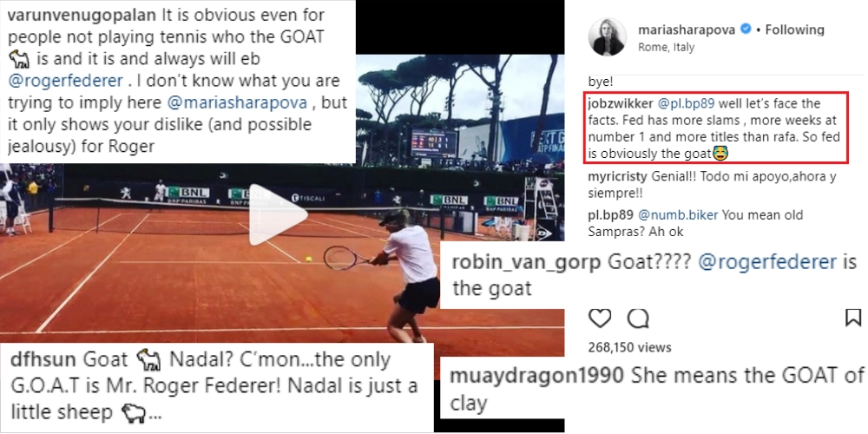
Task: Open dfhsun username in overlay comment
Action: [42, 359]
